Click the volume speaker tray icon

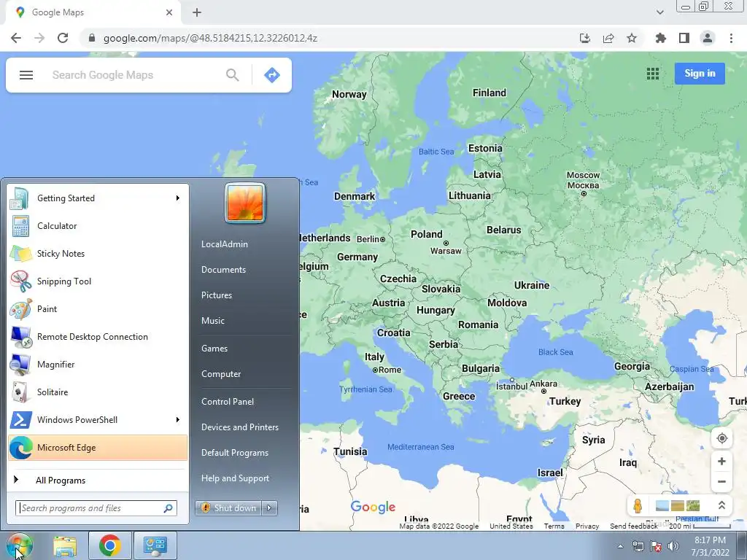pyautogui.click(x=673, y=547)
